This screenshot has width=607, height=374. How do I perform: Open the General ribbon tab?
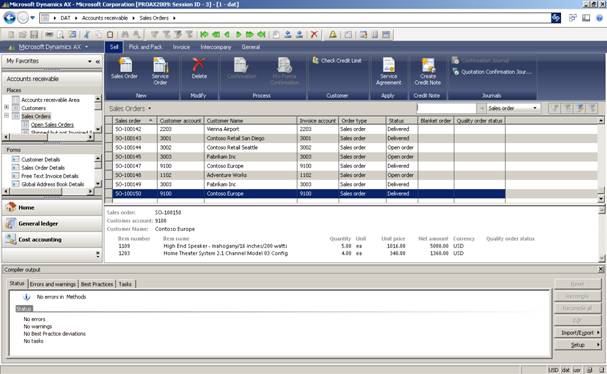coord(250,47)
